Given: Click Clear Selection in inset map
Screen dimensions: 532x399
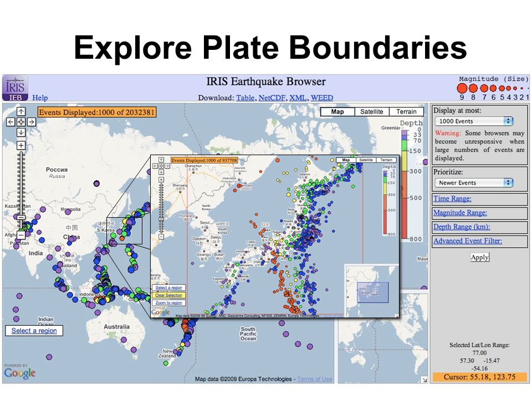Looking at the screenshot, I should tap(168, 295).
